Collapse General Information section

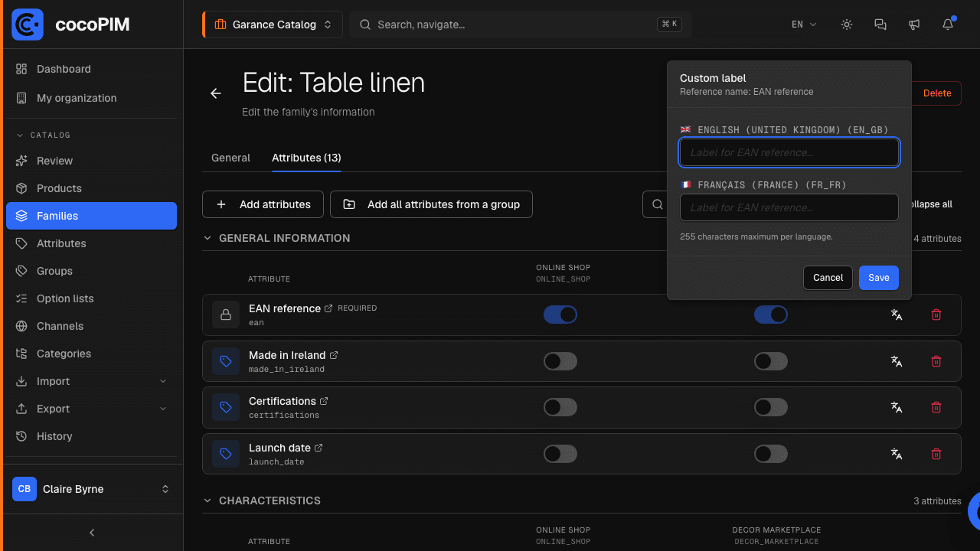pyautogui.click(x=207, y=238)
